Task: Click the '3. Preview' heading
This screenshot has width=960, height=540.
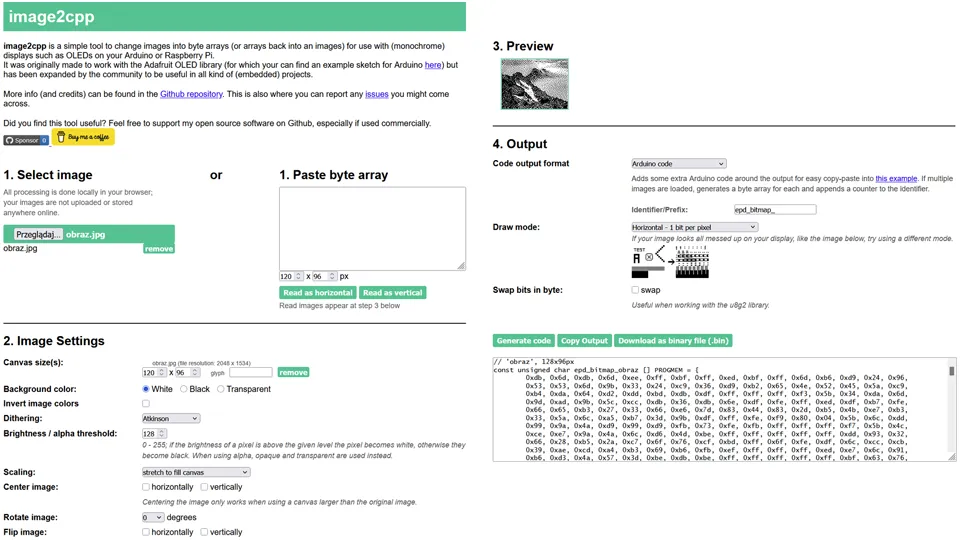Action: point(523,47)
